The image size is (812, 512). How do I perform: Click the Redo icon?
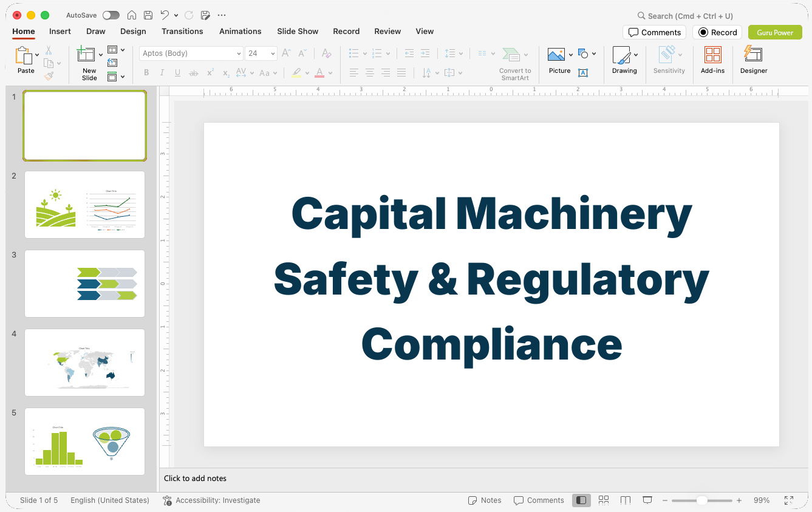point(188,15)
